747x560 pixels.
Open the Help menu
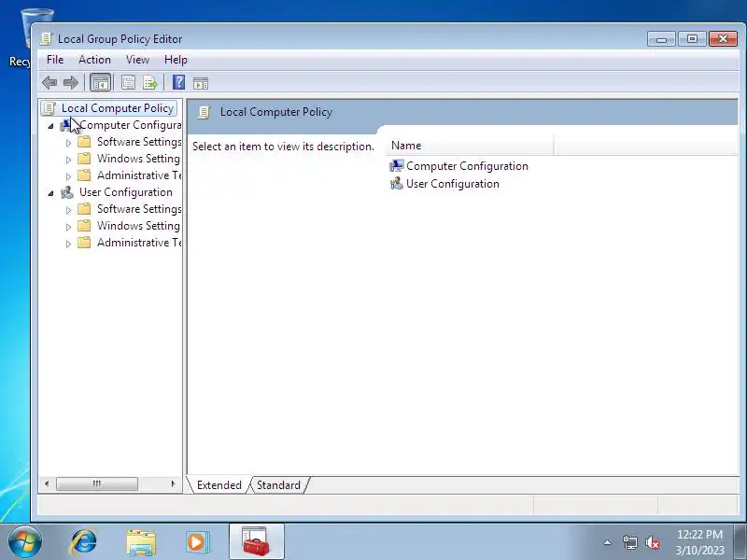(176, 60)
